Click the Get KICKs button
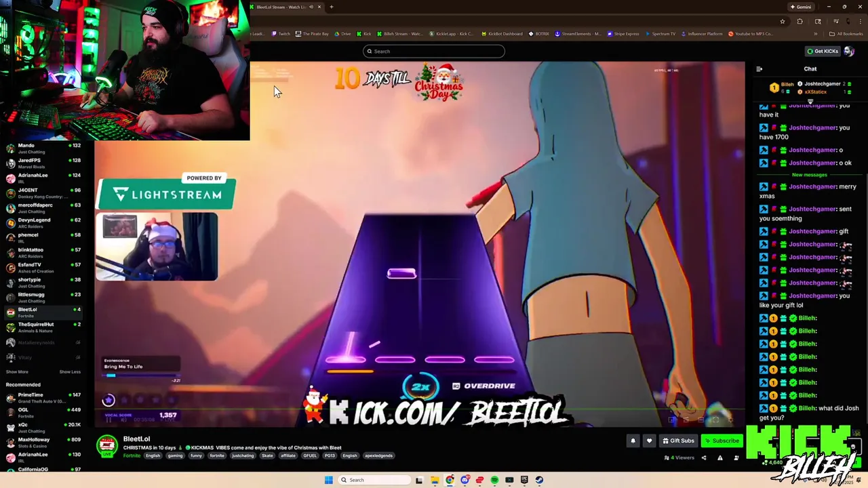The height and width of the screenshot is (488, 868). tap(822, 51)
